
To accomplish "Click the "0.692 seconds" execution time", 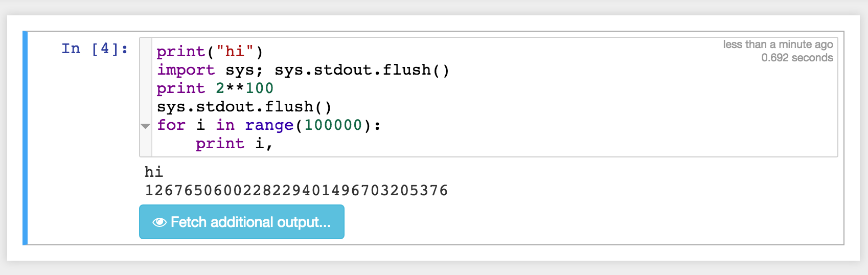I will (x=796, y=58).
